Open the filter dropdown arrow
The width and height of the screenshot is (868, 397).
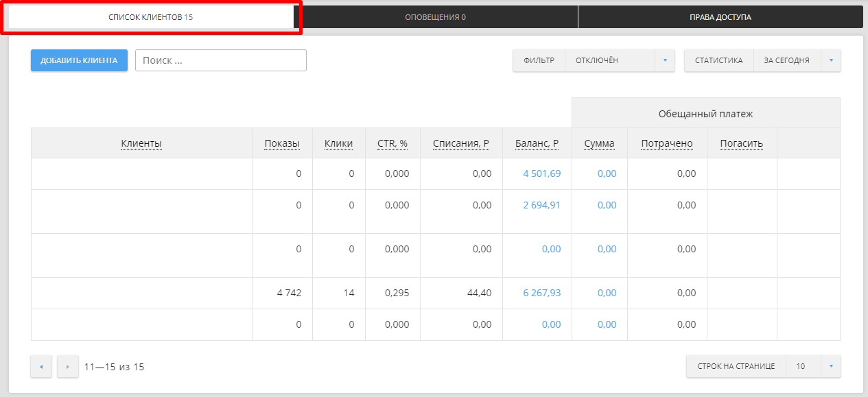pyautogui.click(x=664, y=60)
